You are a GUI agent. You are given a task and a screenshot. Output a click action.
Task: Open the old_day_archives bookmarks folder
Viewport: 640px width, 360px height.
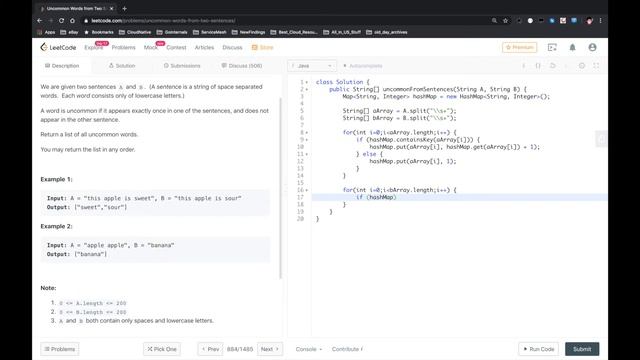tap(387, 32)
